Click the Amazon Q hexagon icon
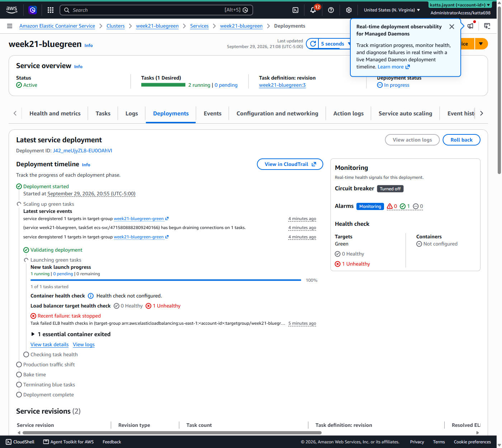502x448 pixels. coord(33,10)
